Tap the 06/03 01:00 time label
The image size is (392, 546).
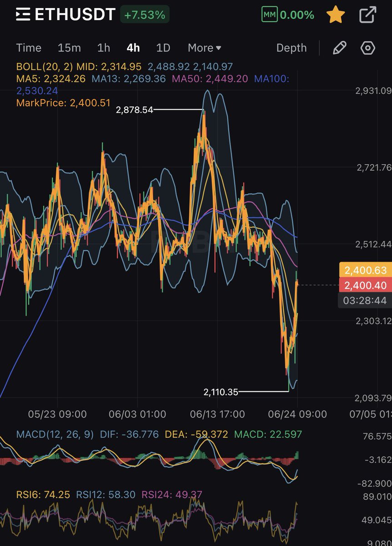137,414
